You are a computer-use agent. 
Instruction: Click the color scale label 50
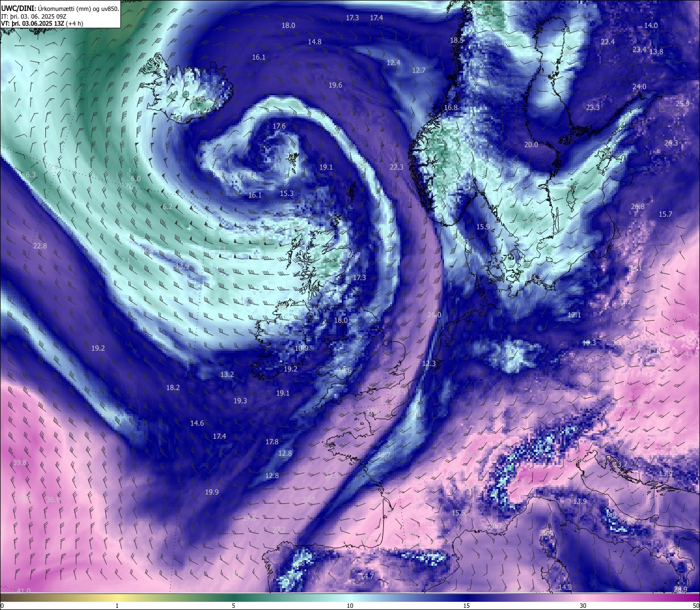[x=695, y=606]
